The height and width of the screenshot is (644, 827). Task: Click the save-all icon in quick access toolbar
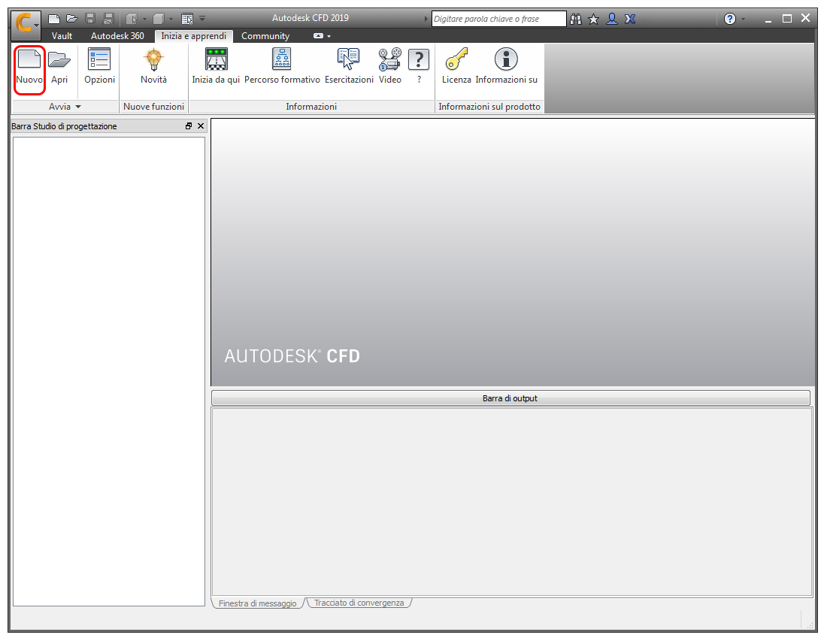point(108,19)
